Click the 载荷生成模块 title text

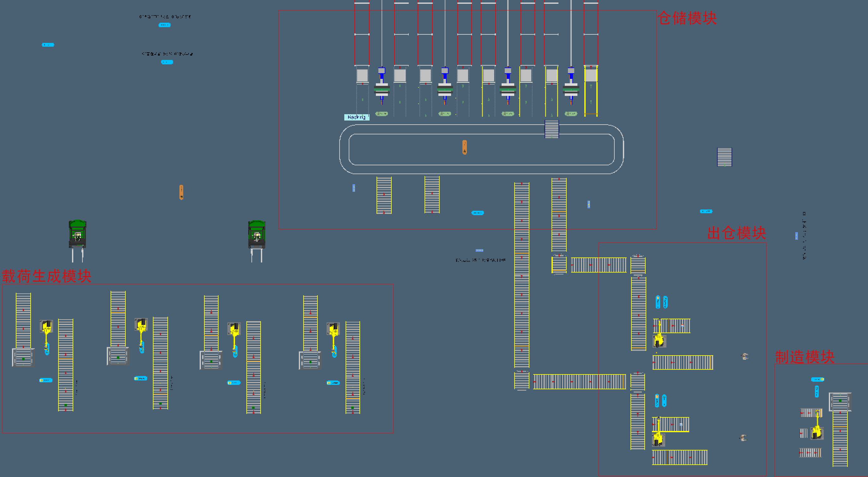[46, 276]
